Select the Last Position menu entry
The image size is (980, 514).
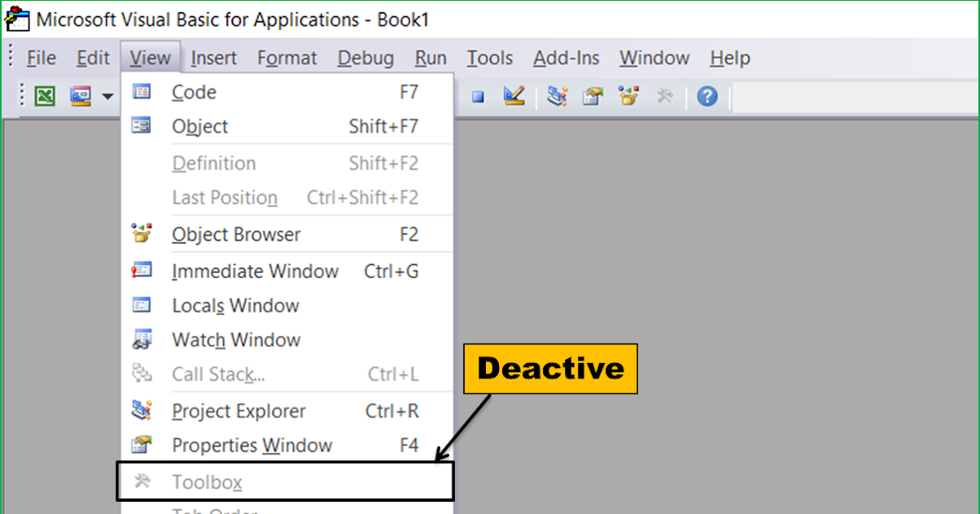287,197
